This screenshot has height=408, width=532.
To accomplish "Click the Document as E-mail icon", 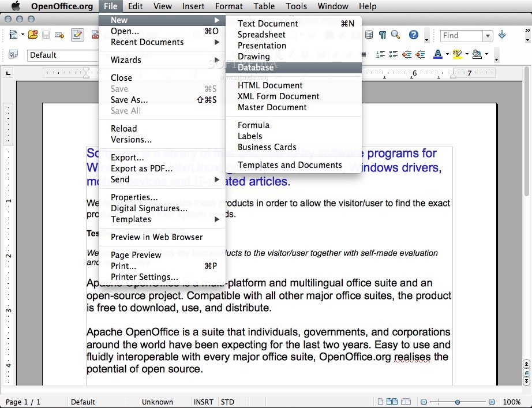I will coord(59,35).
